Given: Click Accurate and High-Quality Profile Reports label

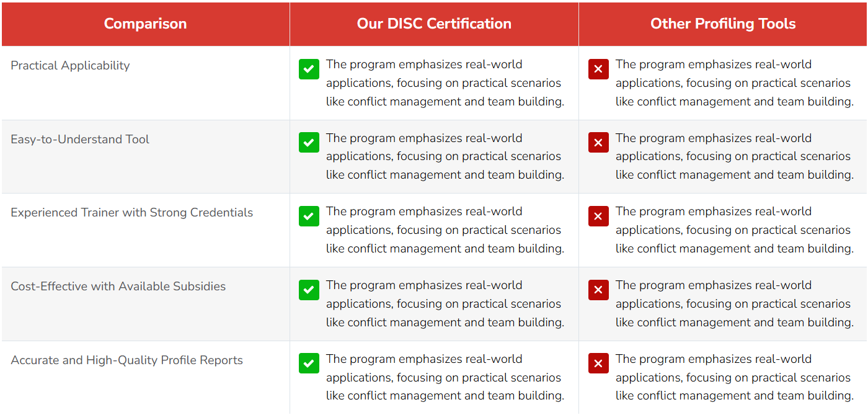Looking at the screenshot, I should pos(126,360).
